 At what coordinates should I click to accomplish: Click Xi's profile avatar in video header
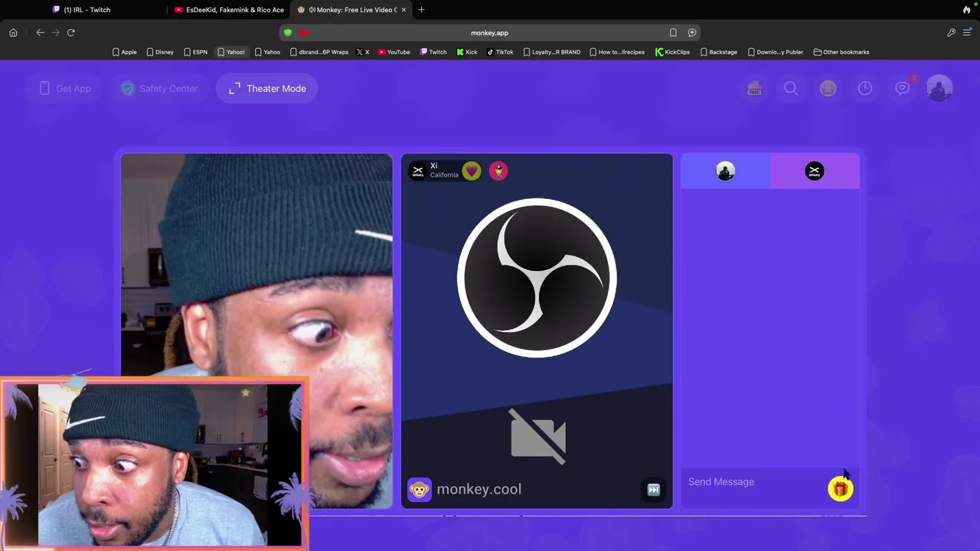418,171
